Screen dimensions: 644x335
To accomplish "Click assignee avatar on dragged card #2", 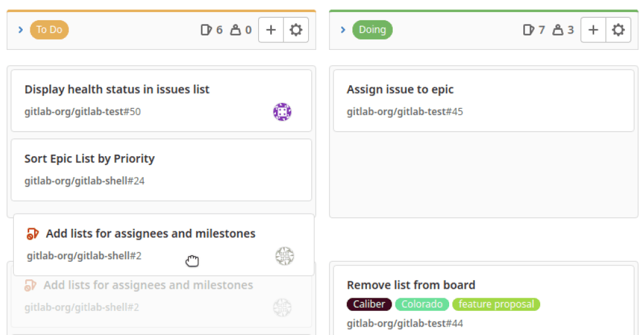I will tap(285, 256).
